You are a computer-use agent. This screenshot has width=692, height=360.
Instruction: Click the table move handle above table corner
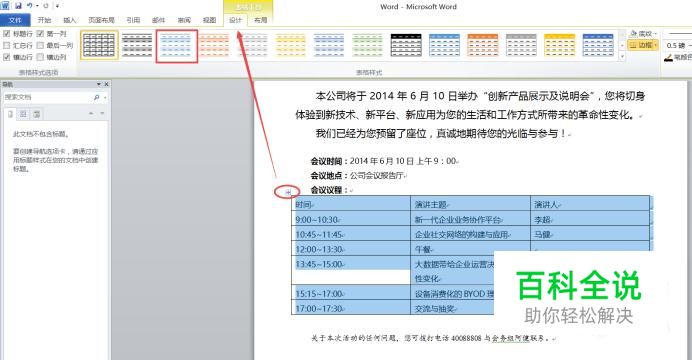click(x=288, y=192)
